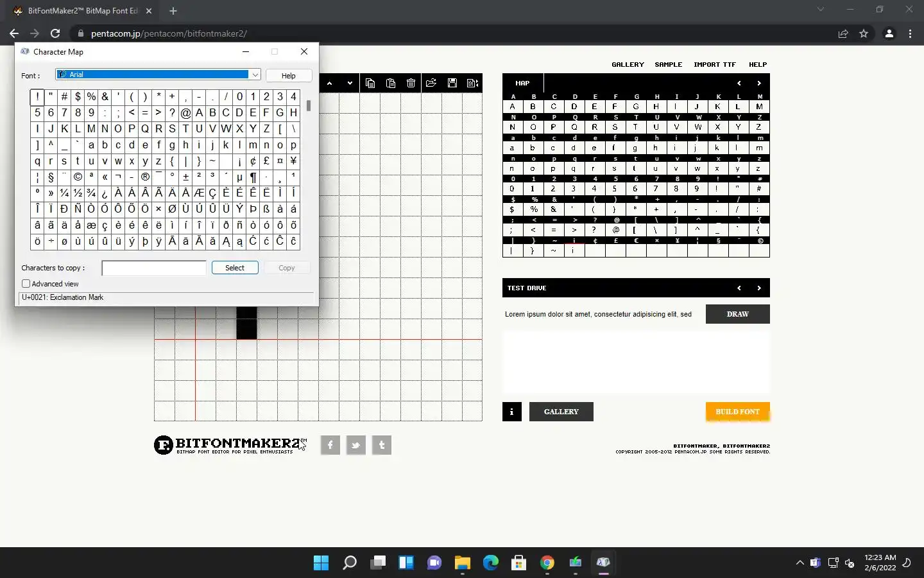Screen dimensions: 924x578
Task: Select glyph 'A' in the font map
Action: pos(513,107)
